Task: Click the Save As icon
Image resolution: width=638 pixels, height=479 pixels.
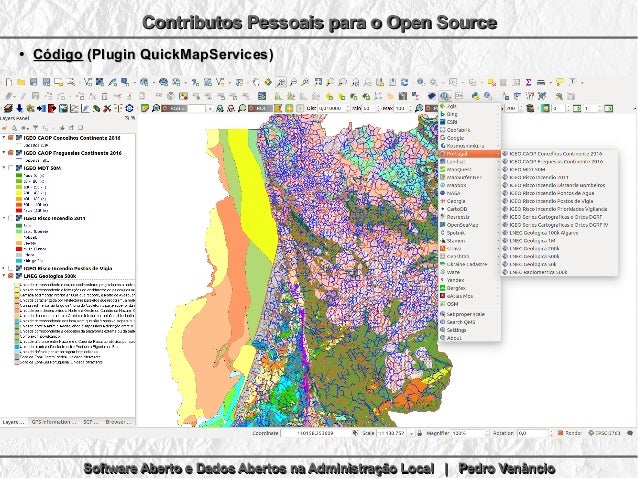Action: (x=46, y=82)
